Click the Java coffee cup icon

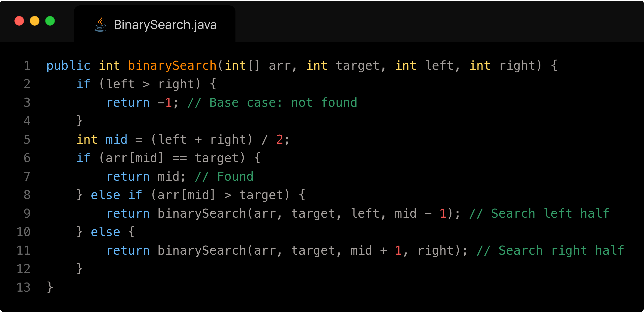[100, 24]
